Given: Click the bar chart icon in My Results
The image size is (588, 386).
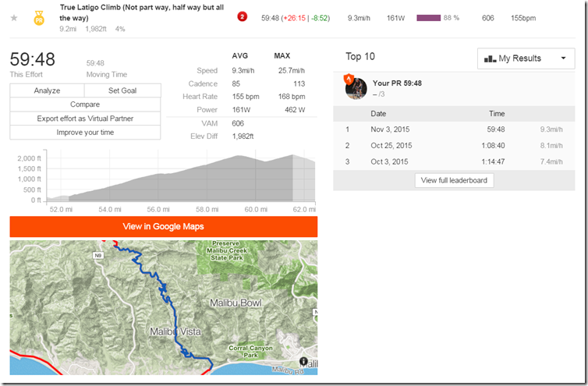Looking at the screenshot, I should click(491, 58).
